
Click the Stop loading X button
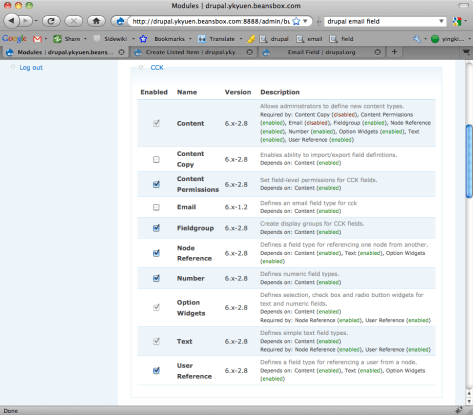pos(74,21)
